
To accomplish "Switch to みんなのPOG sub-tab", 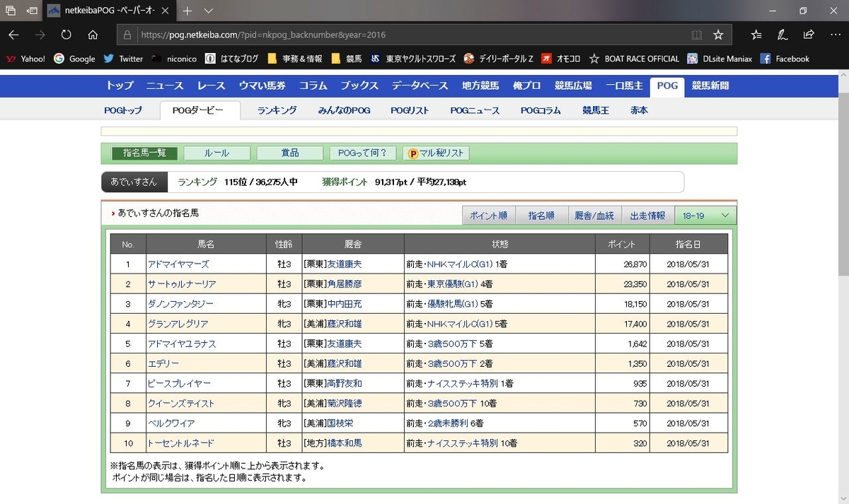I will pos(344,110).
